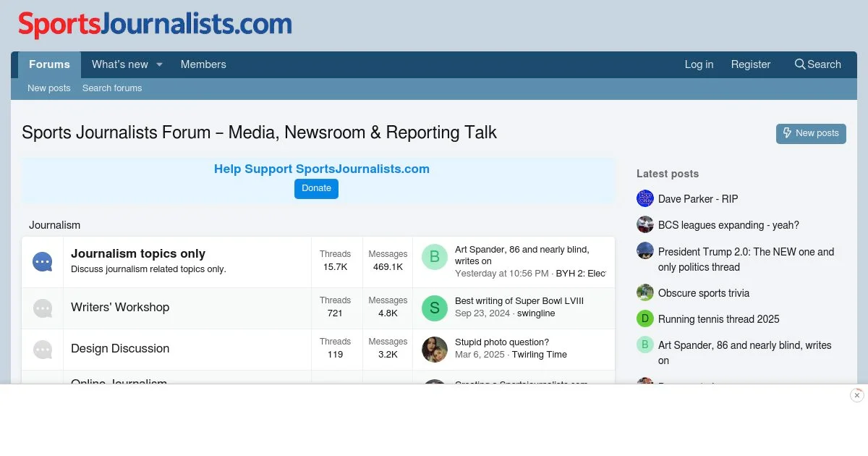Viewport: 868px width, 456px height.
Task: Click the Log in link
Action: point(699,64)
